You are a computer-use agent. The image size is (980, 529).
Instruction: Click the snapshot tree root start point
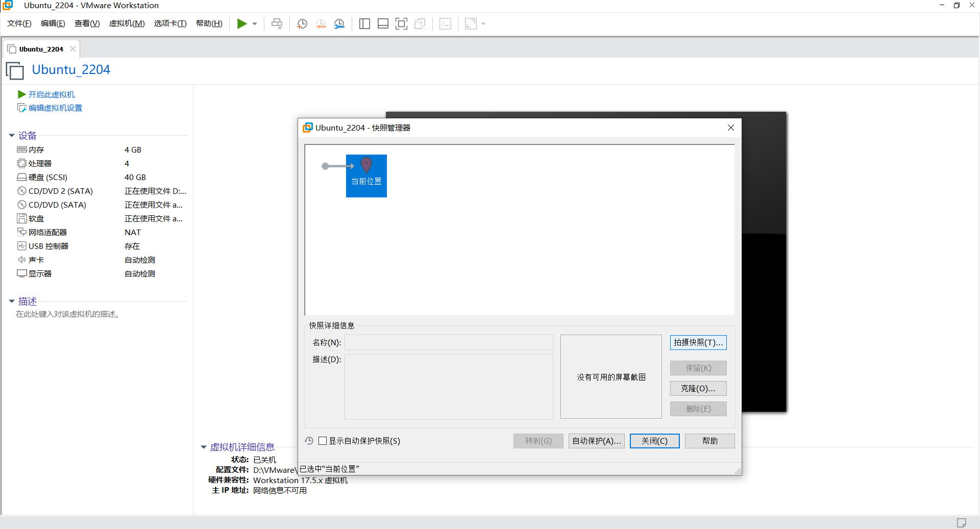click(x=325, y=166)
